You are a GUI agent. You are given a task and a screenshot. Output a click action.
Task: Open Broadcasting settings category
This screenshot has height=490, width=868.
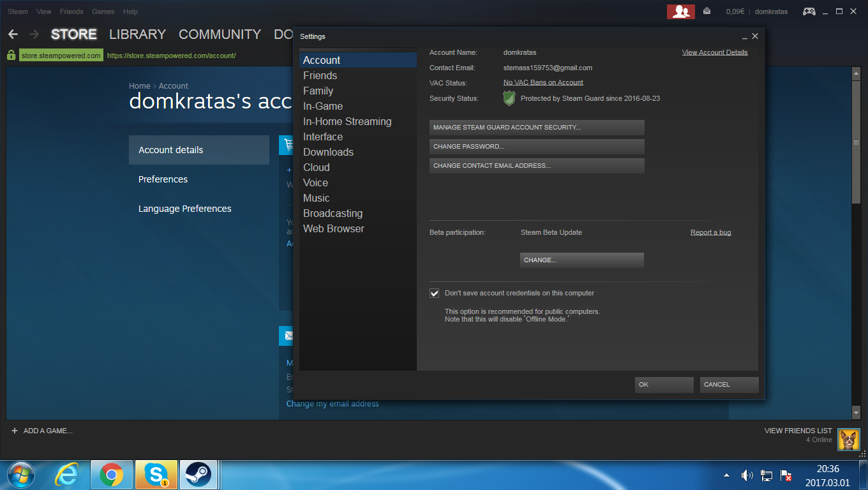(358, 213)
